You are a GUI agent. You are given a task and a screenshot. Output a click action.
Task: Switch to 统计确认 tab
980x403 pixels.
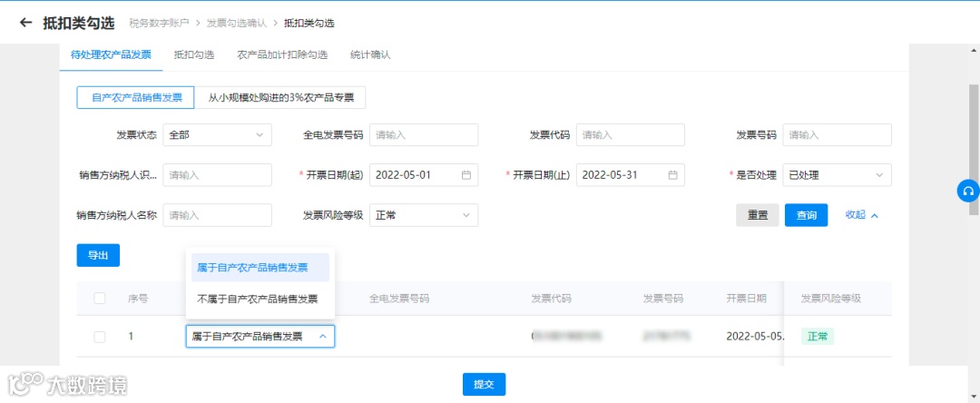[x=370, y=54]
